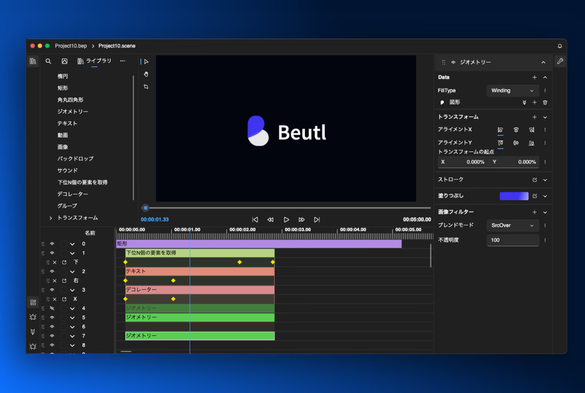The height and width of the screenshot is (393, 585).
Task: Open the 塗りつぶし blue color swatch
Action: pyautogui.click(x=514, y=196)
